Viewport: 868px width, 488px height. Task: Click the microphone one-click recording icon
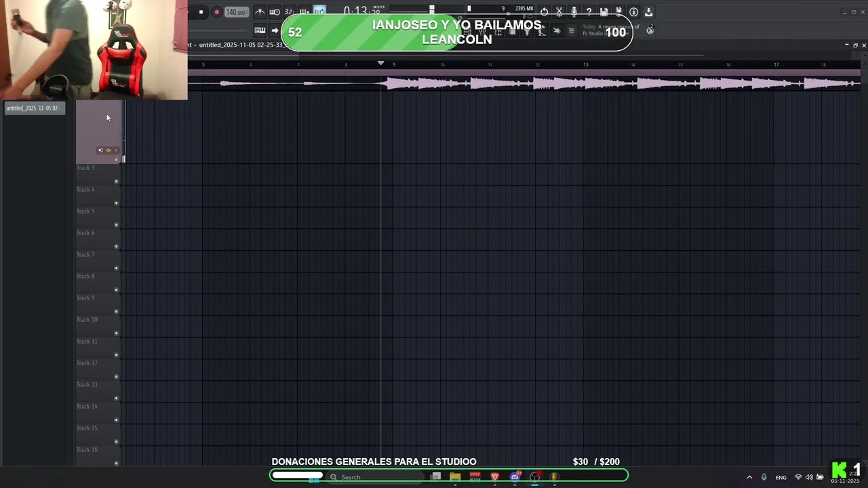[574, 12]
